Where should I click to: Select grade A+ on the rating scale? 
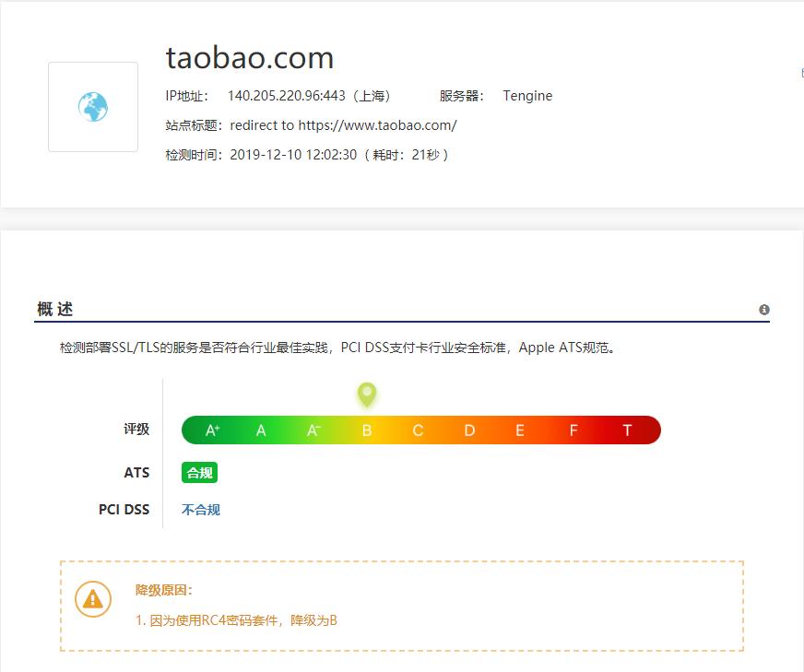coord(213,430)
